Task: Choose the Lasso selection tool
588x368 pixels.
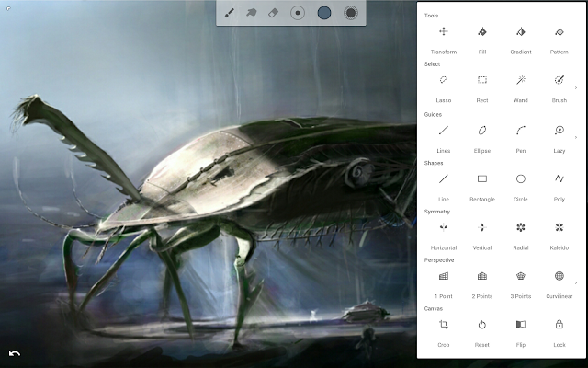Action: [x=444, y=80]
